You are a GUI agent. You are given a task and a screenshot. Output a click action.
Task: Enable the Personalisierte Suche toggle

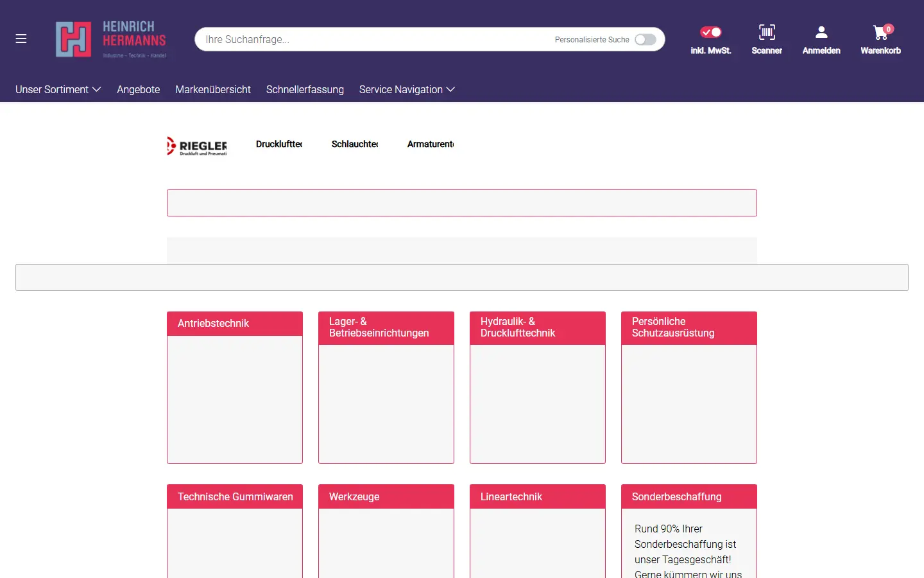click(x=646, y=40)
